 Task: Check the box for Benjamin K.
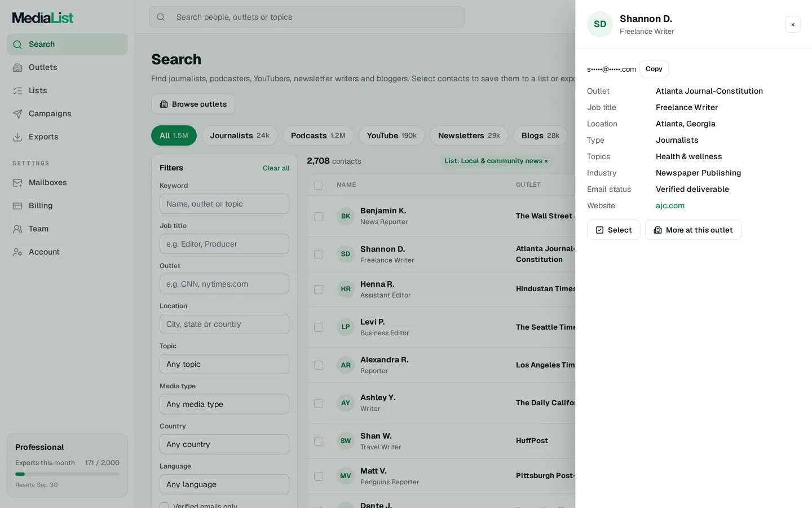(x=319, y=217)
